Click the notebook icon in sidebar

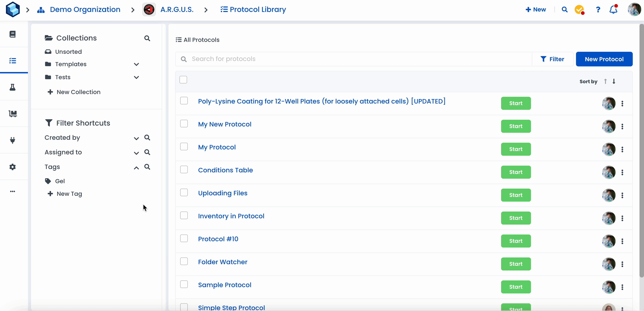coord(13,34)
